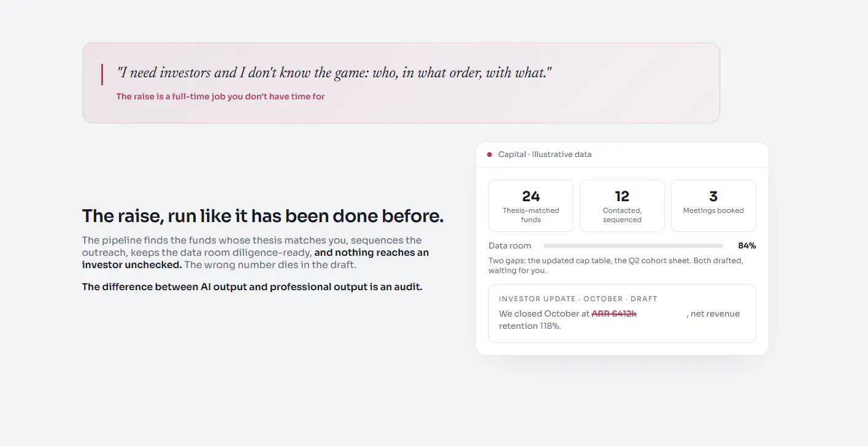Click the sentence about AI output audit
This screenshot has width=868, height=446.
252,286
